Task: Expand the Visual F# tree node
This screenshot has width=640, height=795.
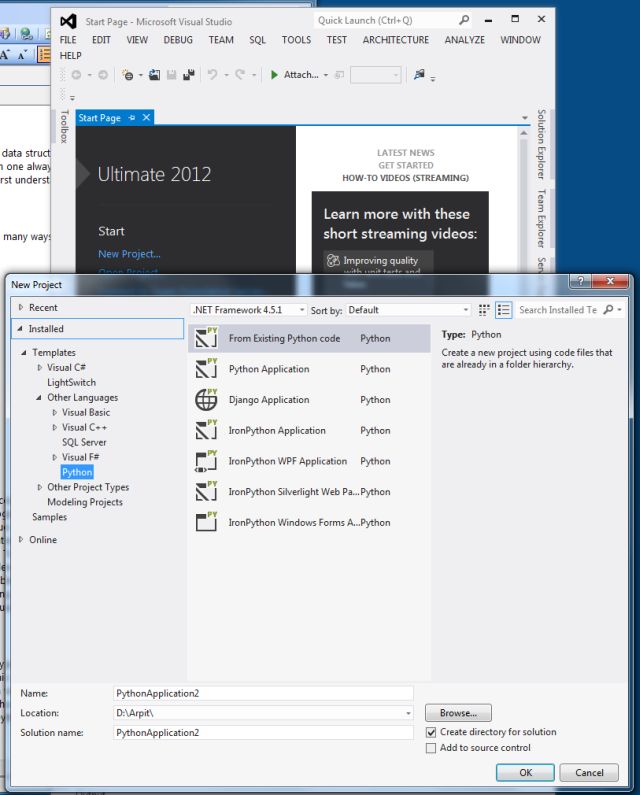Action: click(x=55, y=457)
